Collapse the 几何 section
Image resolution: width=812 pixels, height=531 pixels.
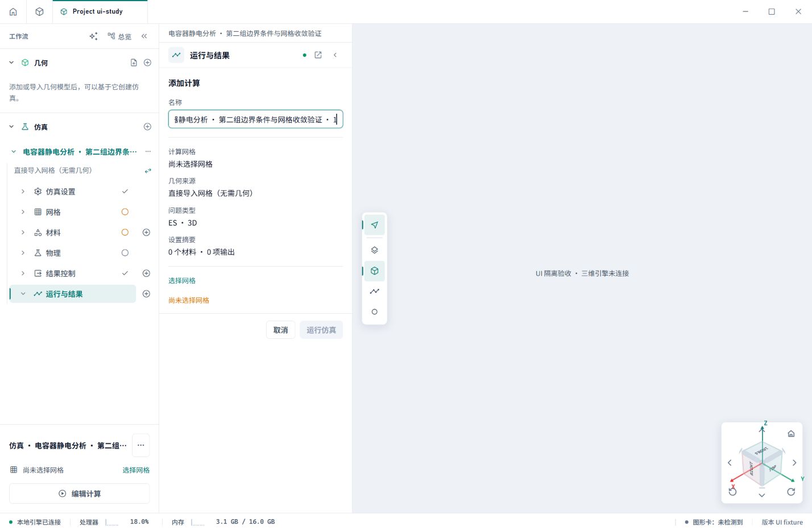(x=11, y=63)
